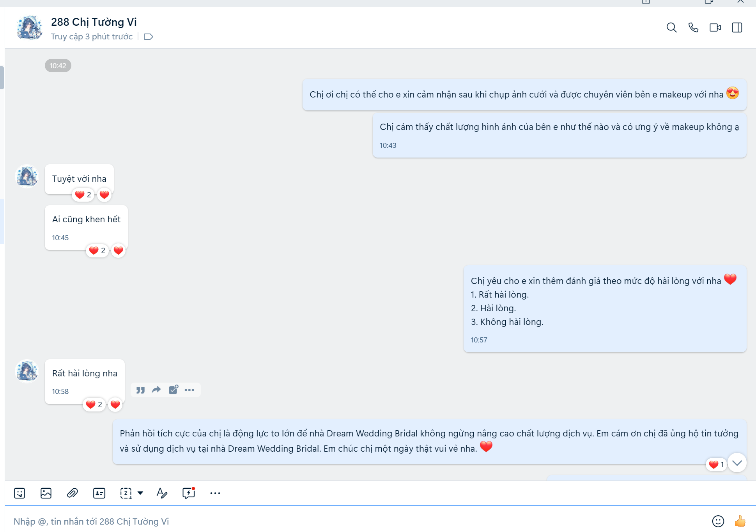Open the quick message dropdown arrow
Image resolution: width=756 pixels, height=532 pixels.
tap(140, 493)
